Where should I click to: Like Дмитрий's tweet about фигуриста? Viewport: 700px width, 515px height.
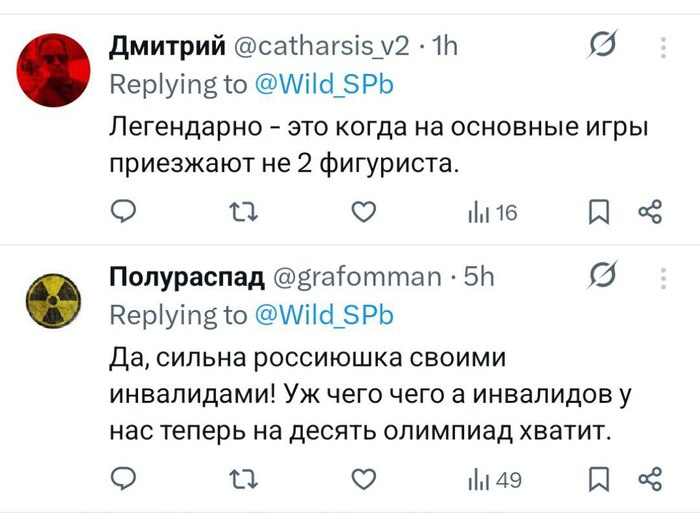365,211
